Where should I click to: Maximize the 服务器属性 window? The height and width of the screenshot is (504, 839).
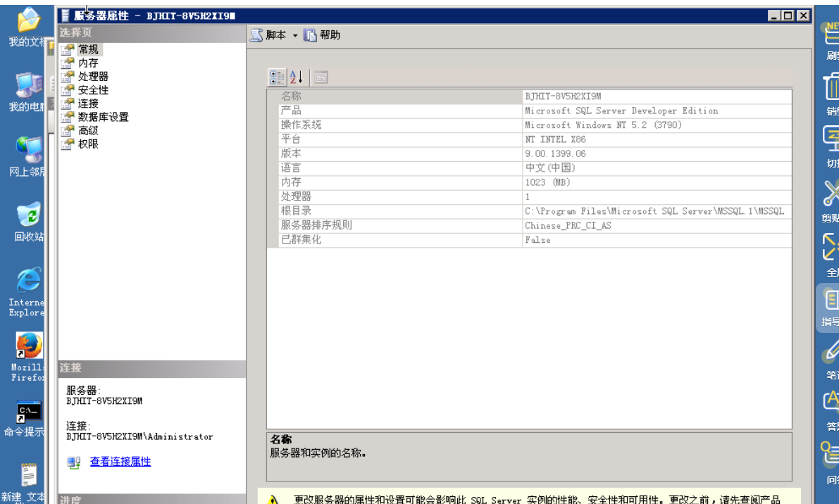[x=788, y=15]
